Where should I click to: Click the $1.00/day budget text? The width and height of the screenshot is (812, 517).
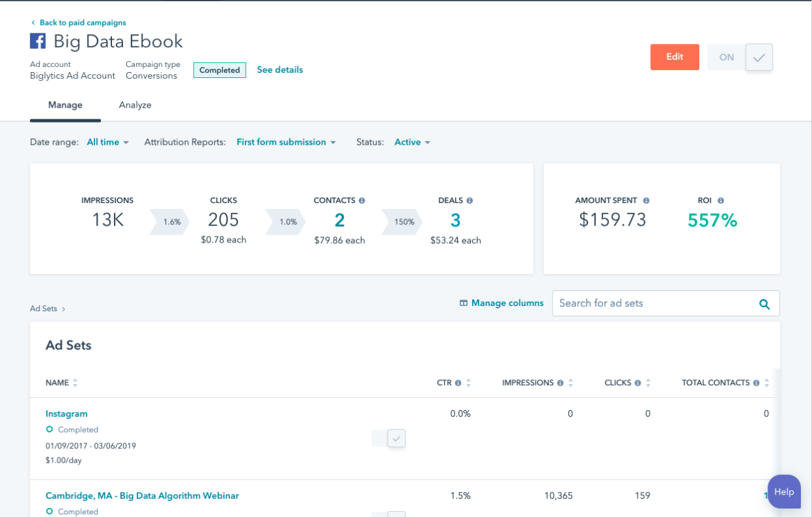point(64,460)
